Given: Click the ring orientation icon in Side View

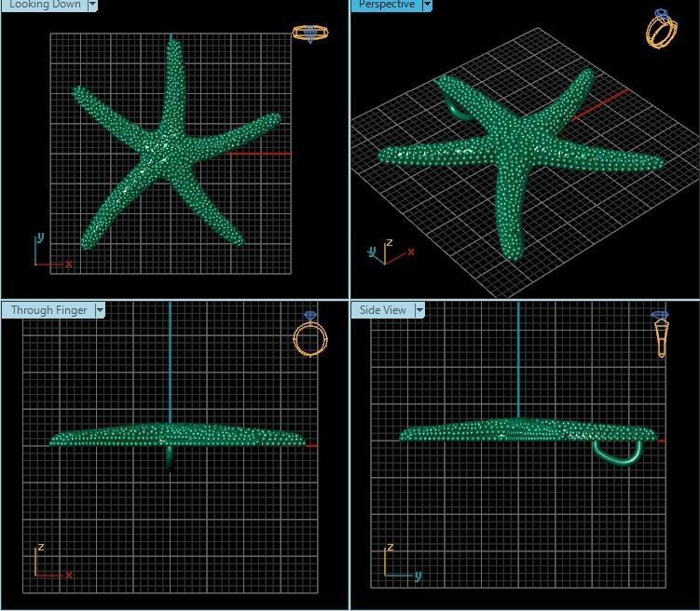Looking at the screenshot, I should point(661,334).
